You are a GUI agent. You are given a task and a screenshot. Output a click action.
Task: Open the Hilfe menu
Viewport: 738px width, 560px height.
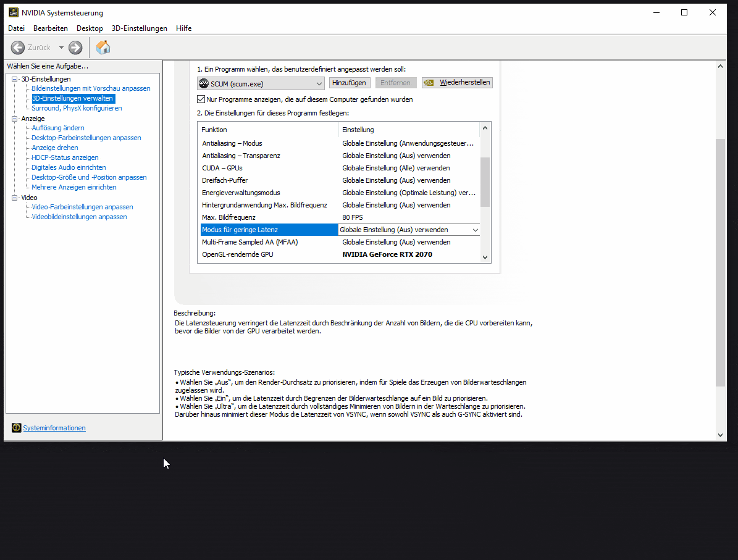click(x=183, y=28)
